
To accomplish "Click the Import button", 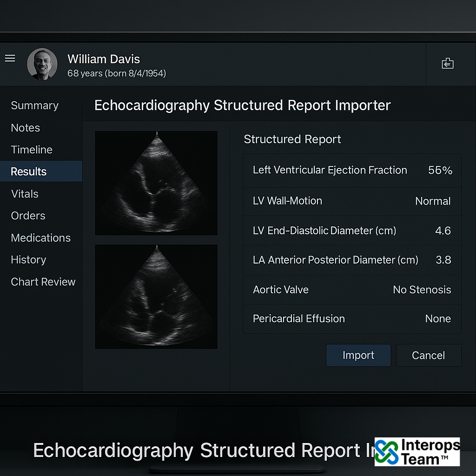I will coord(358,355).
